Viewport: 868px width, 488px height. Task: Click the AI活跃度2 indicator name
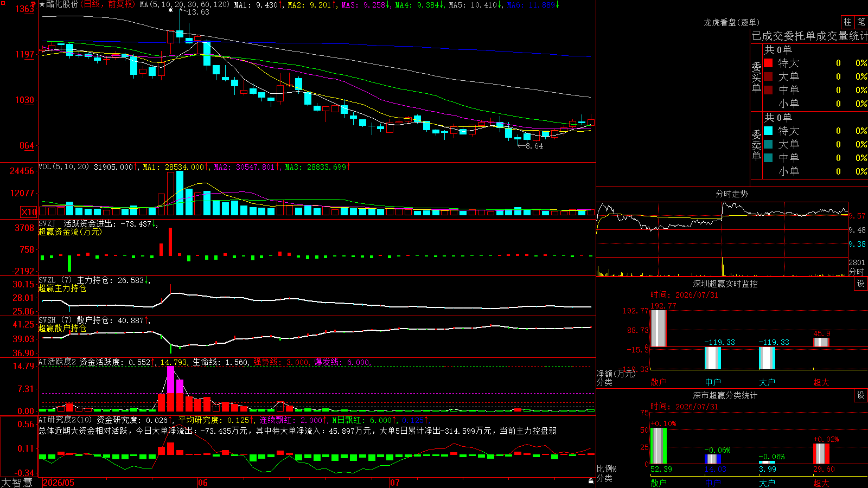pyautogui.click(x=58, y=362)
